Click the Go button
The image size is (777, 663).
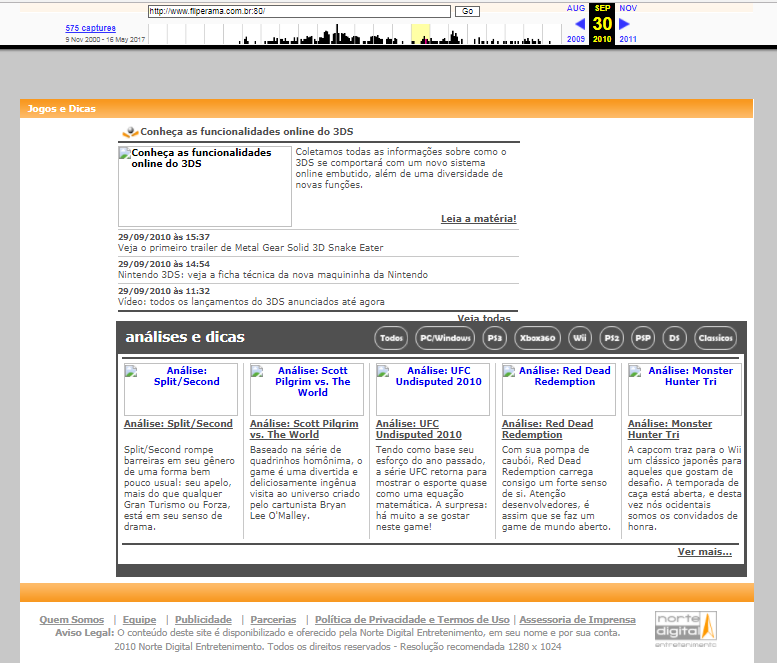coord(467,11)
